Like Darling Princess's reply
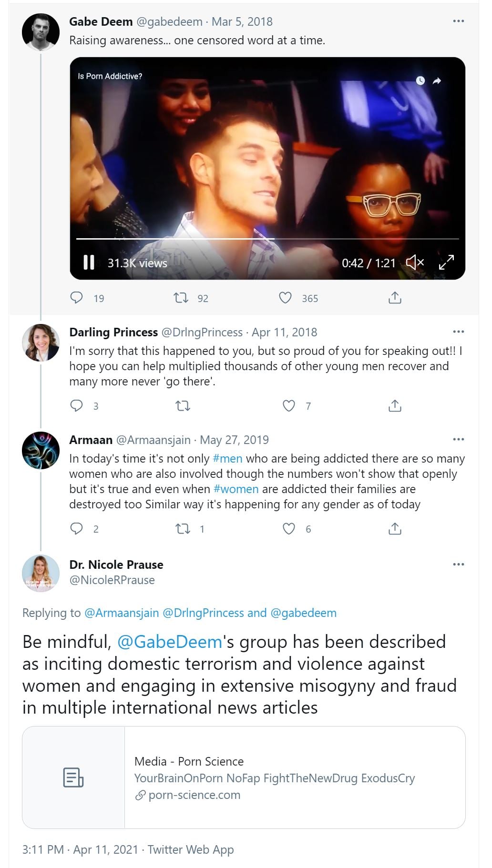The height and width of the screenshot is (868, 492). coord(289,406)
